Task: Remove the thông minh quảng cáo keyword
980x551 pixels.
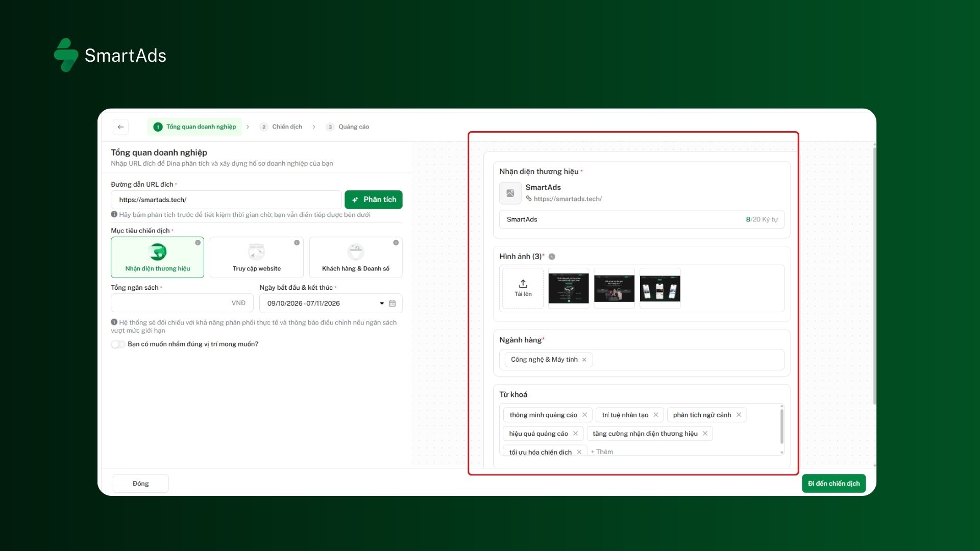Action: click(585, 415)
